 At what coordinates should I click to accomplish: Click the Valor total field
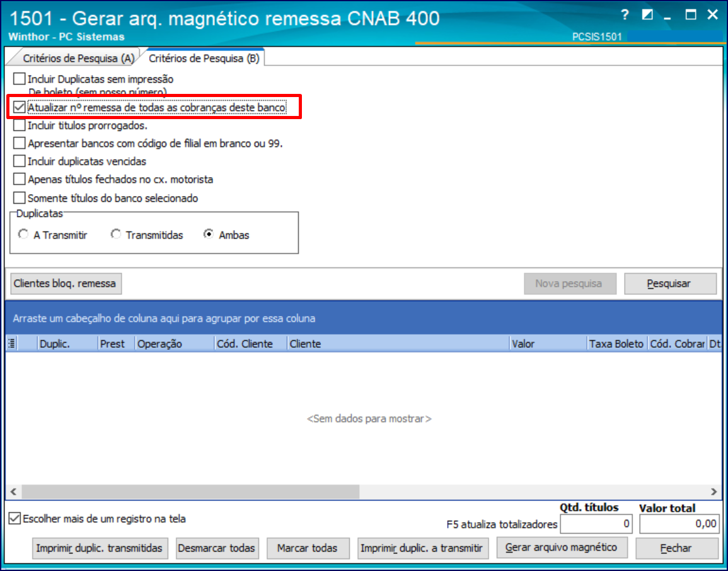[679, 524]
